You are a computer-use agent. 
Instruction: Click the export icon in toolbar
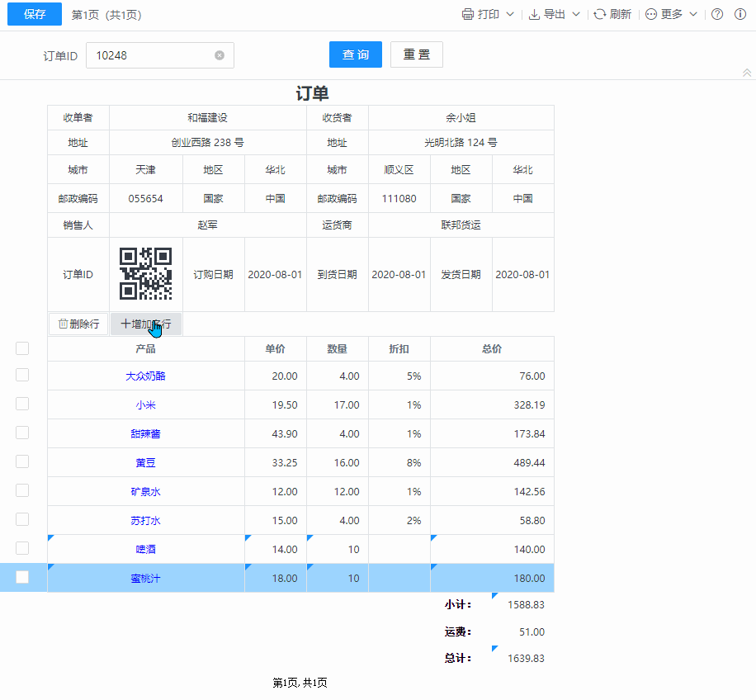[x=534, y=14]
